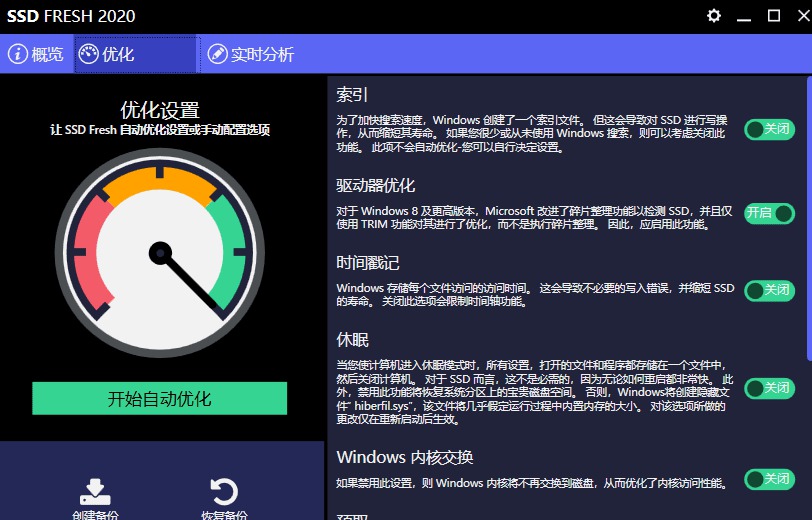
Task: Click the pencil icon beside 实时分析
Action: pyautogui.click(x=218, y=54)
